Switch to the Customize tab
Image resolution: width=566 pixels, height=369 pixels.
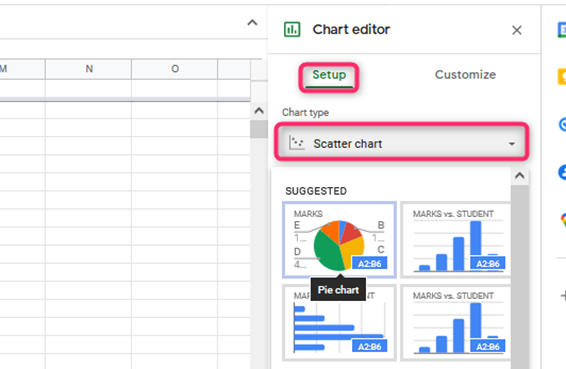465,75
